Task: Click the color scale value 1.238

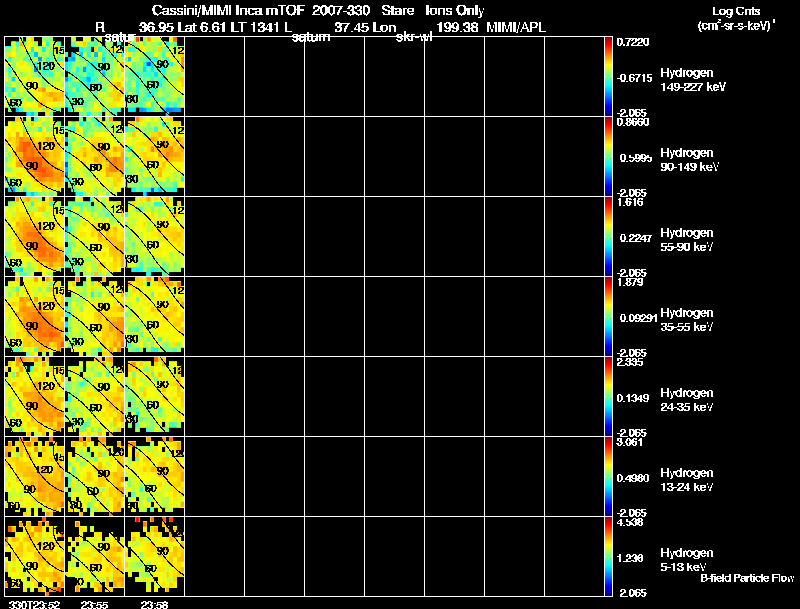Action: pos(630,559)
